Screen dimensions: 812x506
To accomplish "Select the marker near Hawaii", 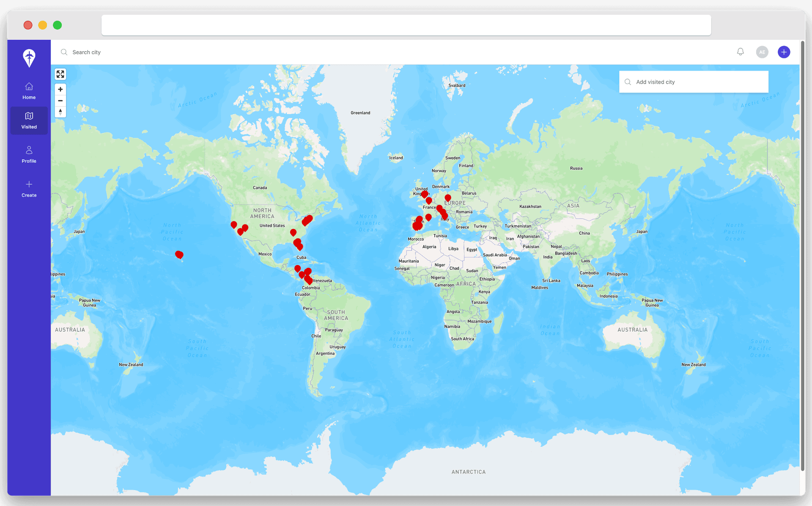I will pyautogui.click(x=179, y=254).
